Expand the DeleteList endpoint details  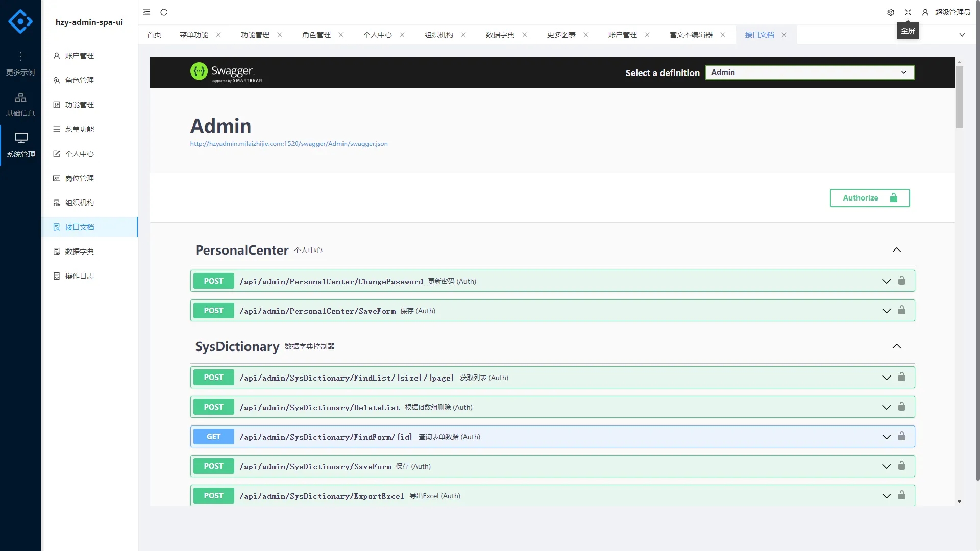[886, 407]
